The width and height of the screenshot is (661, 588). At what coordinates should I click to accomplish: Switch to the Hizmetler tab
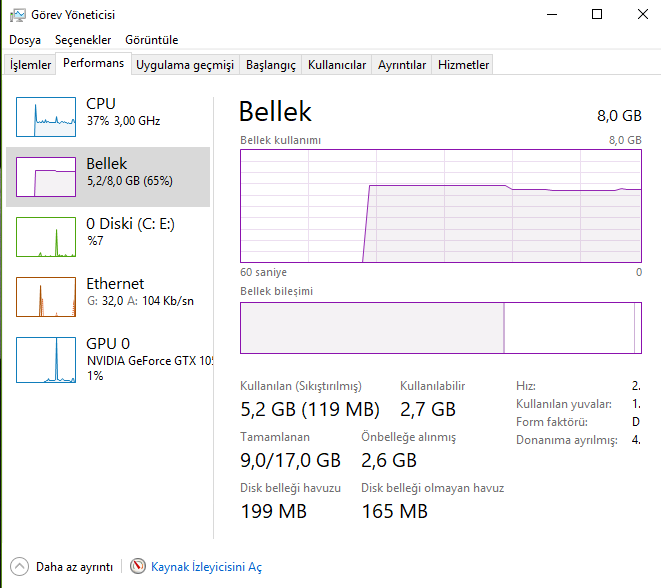pyautogui.click(x=463, y=65)
